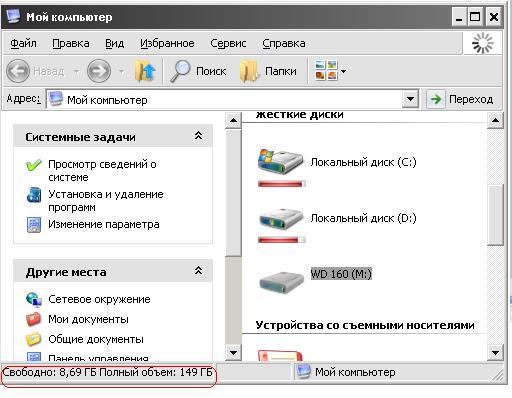Viewport: 512px width, 398px height.
Task: Click the right pane scrollbar thumb
Action: coord(495,216)
